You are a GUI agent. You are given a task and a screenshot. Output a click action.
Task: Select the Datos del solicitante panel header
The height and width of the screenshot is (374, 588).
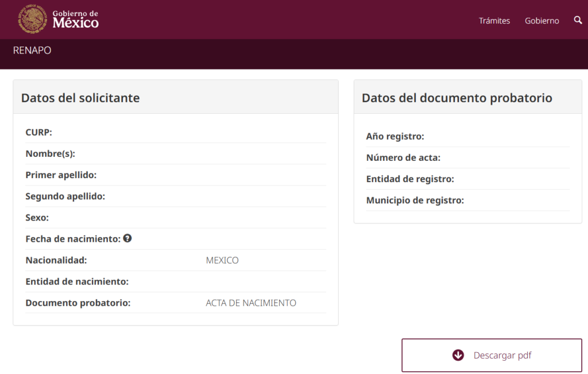click(x=80, y=98)
